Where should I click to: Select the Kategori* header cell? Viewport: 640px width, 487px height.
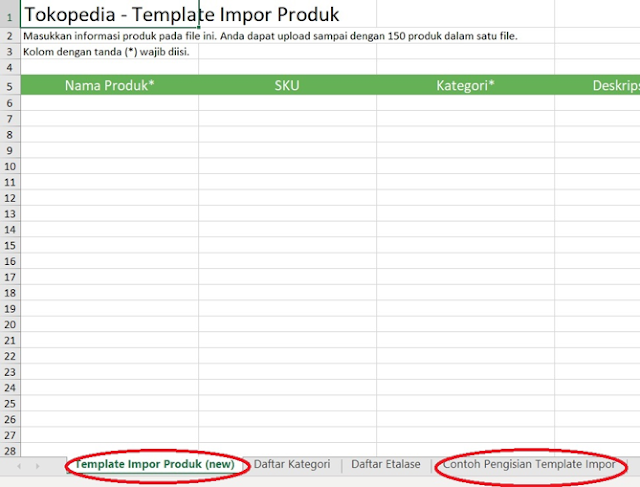(465, 85)
